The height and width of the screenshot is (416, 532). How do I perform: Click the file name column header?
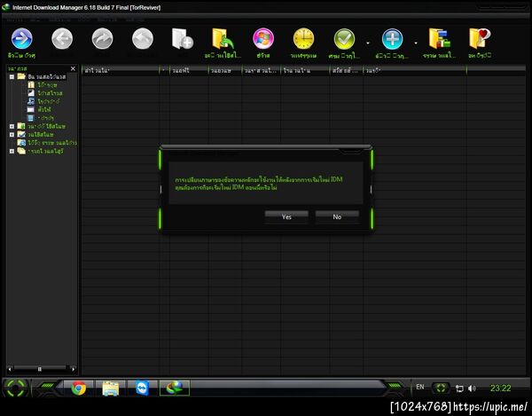(120, 70)
